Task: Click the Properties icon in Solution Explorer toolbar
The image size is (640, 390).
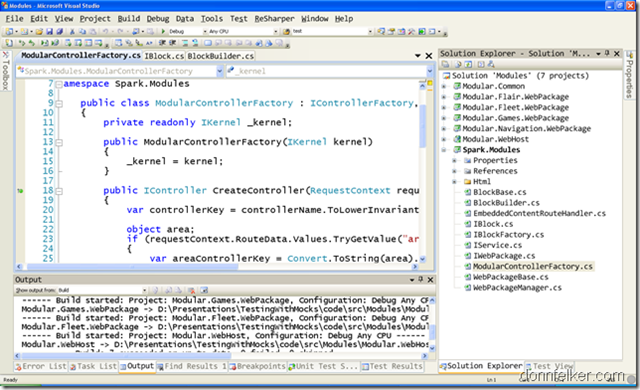Action: (x=446, y=64)
